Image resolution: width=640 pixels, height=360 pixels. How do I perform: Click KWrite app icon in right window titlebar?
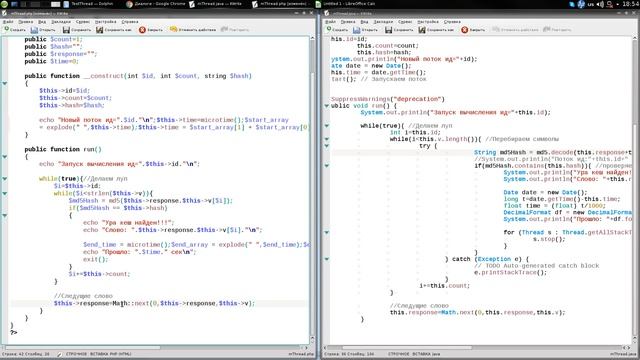click(x=327, y=13)
